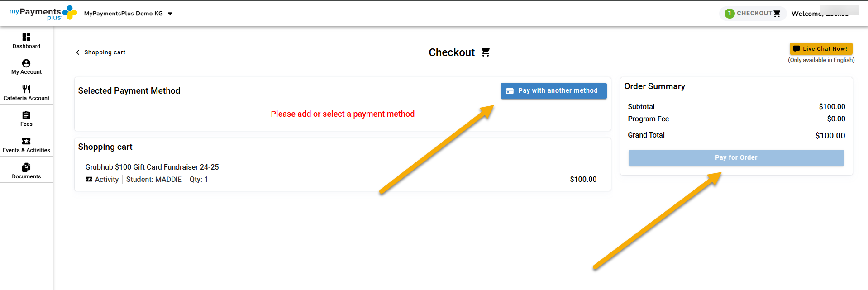868x290 pixels.
Task: Click the green cart count badge
Action: pos(729,14)
